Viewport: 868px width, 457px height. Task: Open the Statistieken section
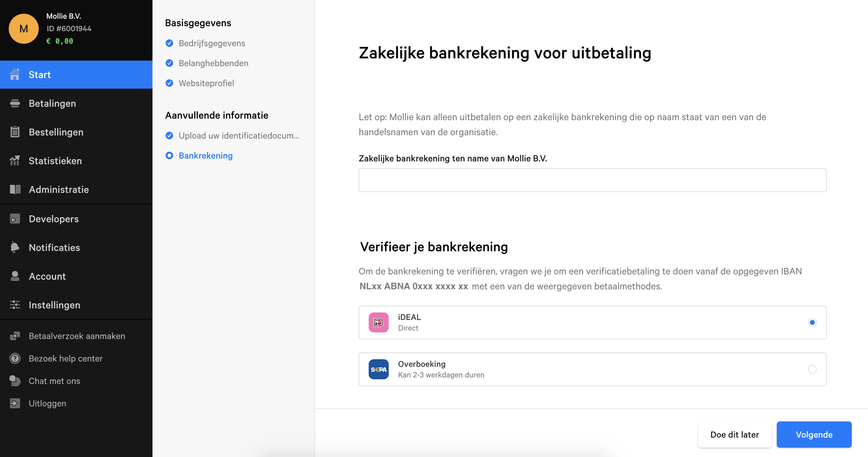pos(76,161)
